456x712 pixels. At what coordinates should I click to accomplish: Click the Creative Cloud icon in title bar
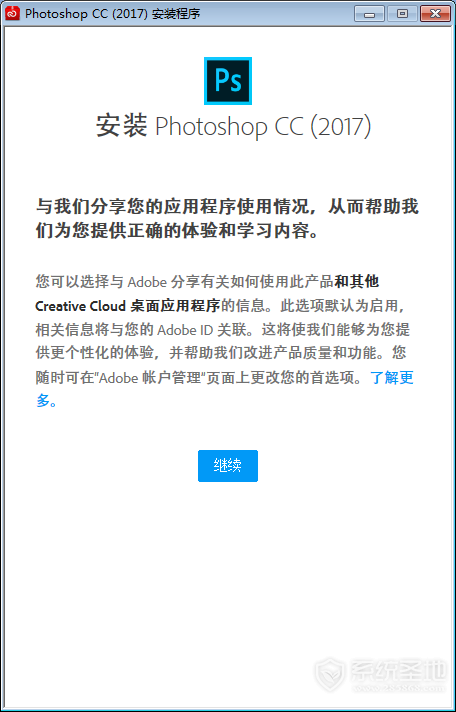[12, 13]
